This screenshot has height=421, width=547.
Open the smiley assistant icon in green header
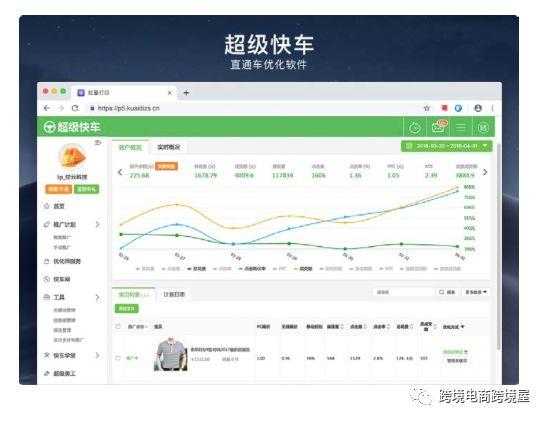click(415, 128)
